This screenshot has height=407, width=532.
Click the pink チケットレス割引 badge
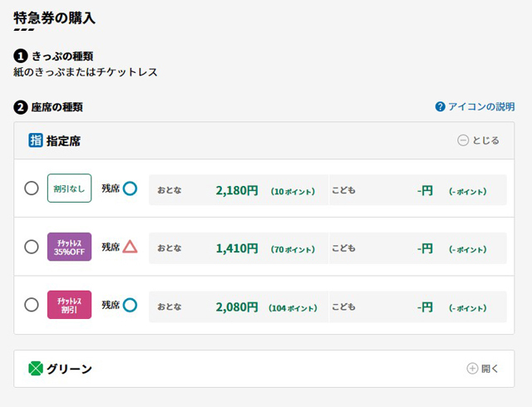[69, 305]
